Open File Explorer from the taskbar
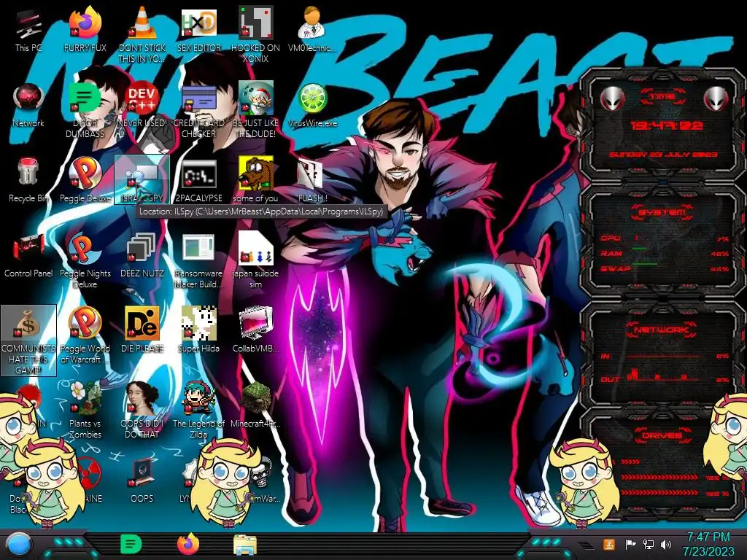The width and height of the screenshot is (747, 560). (x=245, y=545)
